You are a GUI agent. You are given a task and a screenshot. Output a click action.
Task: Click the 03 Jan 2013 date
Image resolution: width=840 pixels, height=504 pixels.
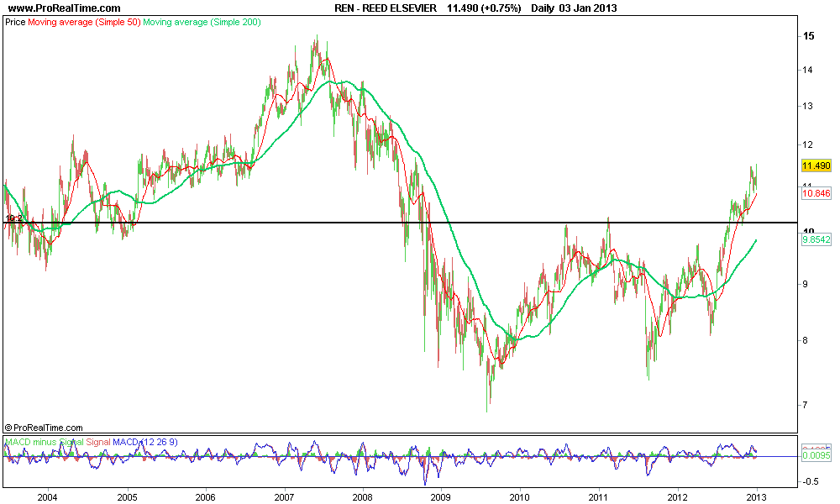[588, 8]
